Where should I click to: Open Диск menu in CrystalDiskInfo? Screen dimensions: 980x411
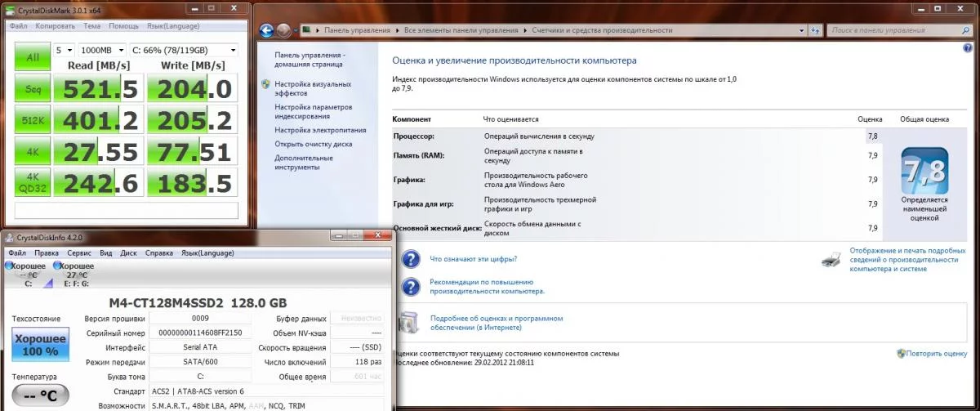point(129,253)
